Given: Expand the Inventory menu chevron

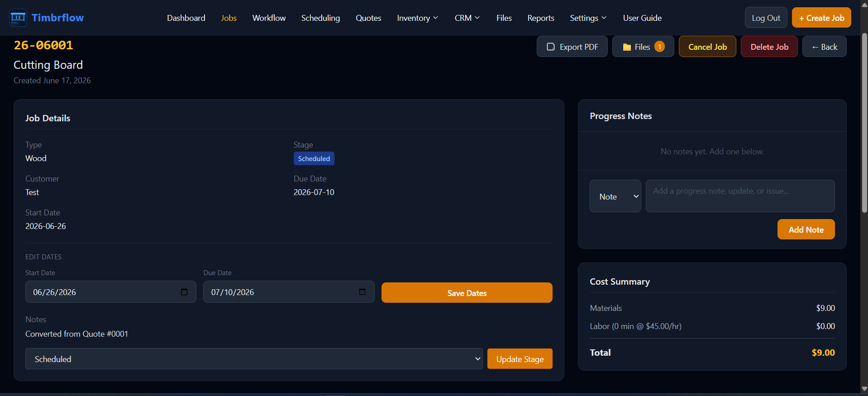Looking at the screenshot, I should point(436,18).
